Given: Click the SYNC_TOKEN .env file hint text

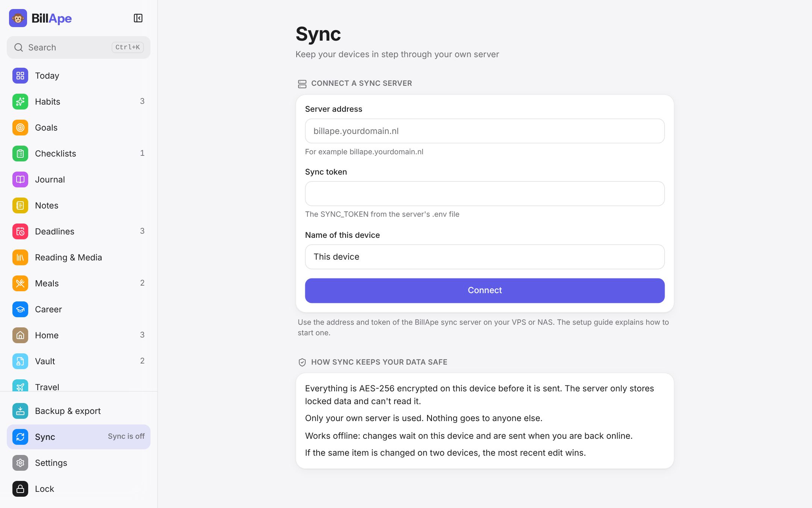Looking at the screenshot, I should pyautogui.click(x=382, y=214).
